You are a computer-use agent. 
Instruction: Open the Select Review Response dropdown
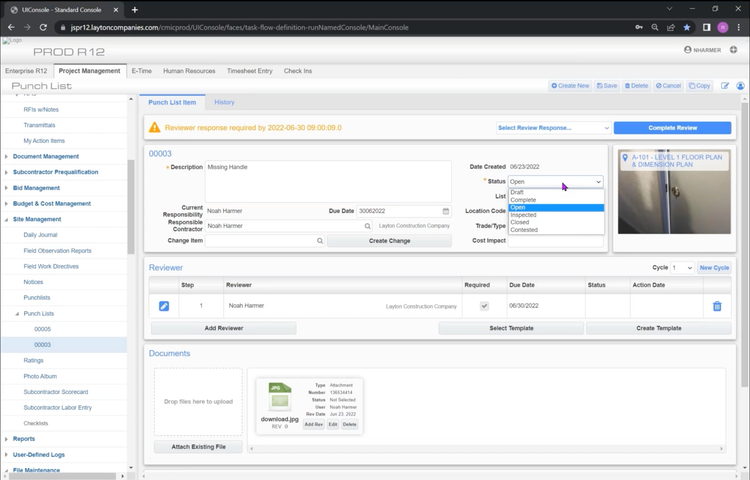[x=553, y=128]
